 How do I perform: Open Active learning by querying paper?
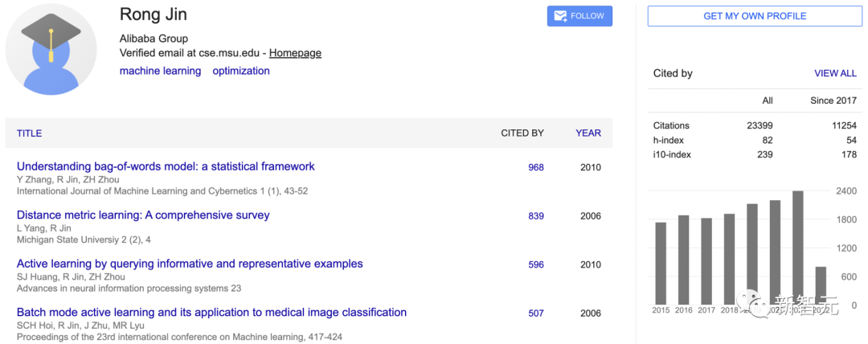click(190, 264)
